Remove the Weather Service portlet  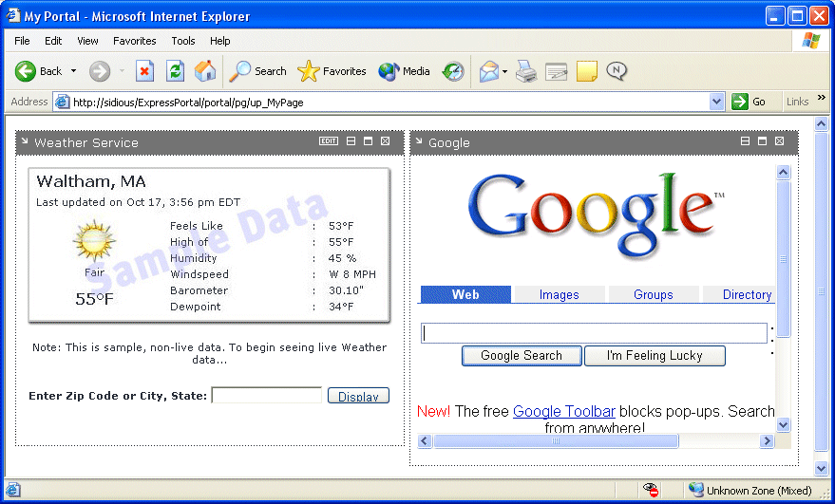386,141
